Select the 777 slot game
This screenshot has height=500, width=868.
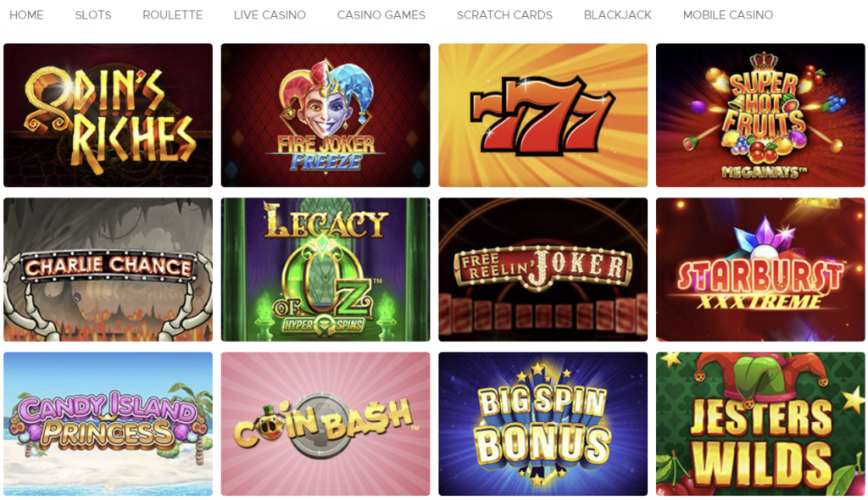543,115
